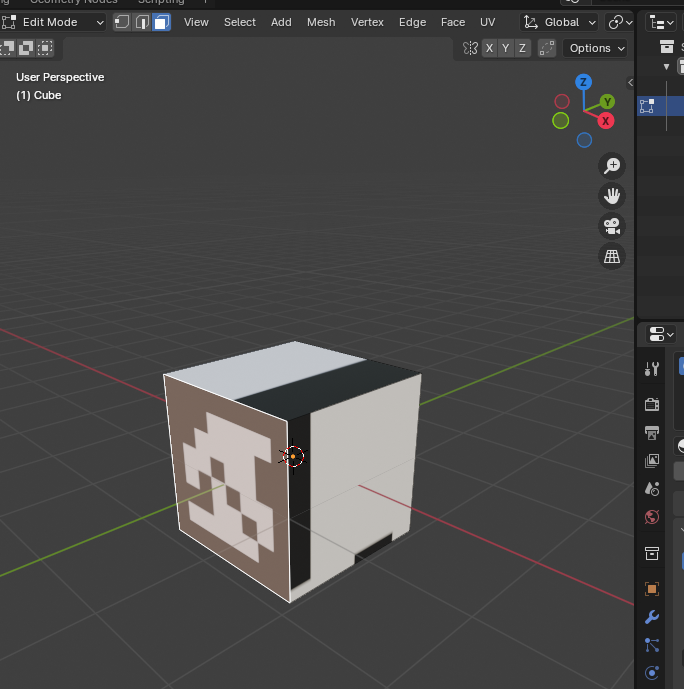The image size is (684, 689).
Task: Toggle Auto Merge vertices button
Action: click(547, 48)
